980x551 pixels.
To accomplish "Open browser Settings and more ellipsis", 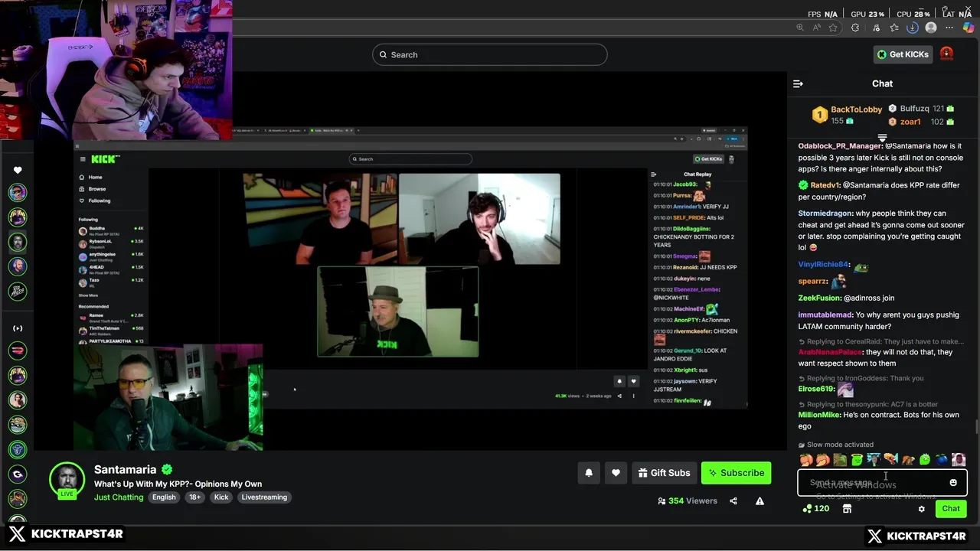I will point(949,28).
